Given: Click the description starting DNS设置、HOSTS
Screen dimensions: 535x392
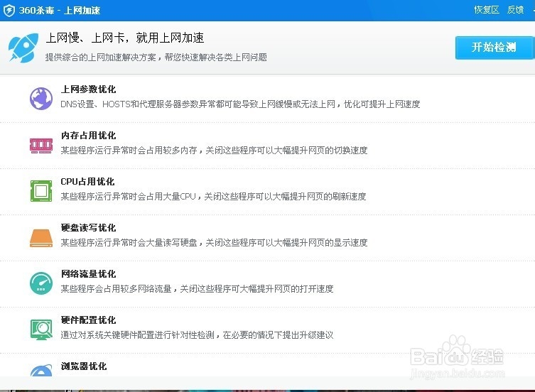Looking at the screenshot, I should coord(240,104).
